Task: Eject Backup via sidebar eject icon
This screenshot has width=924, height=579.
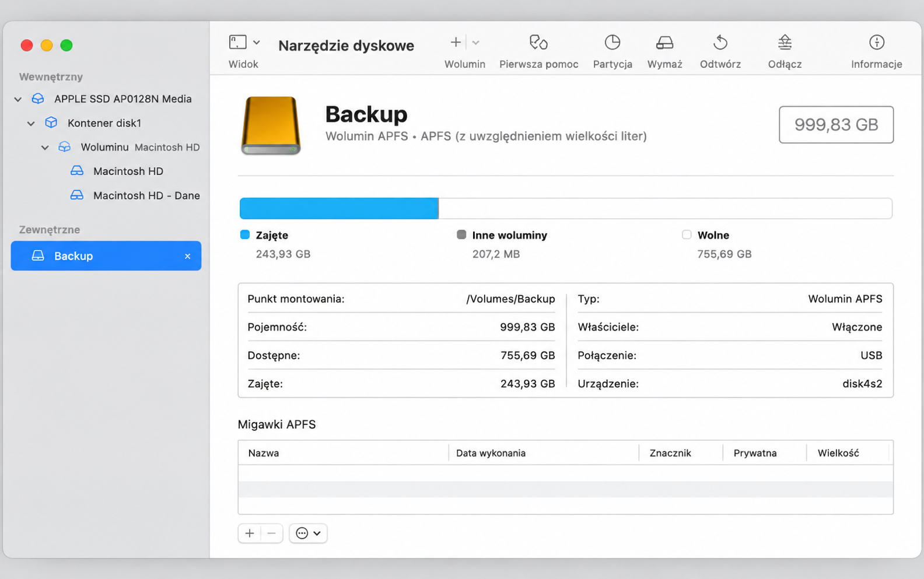Action: (x=187, y=256)
